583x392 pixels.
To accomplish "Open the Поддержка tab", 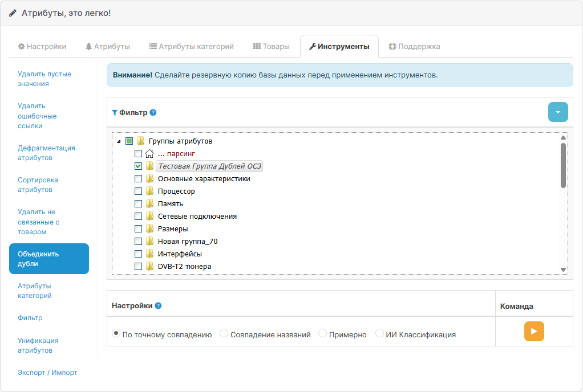I will point(414,47).
